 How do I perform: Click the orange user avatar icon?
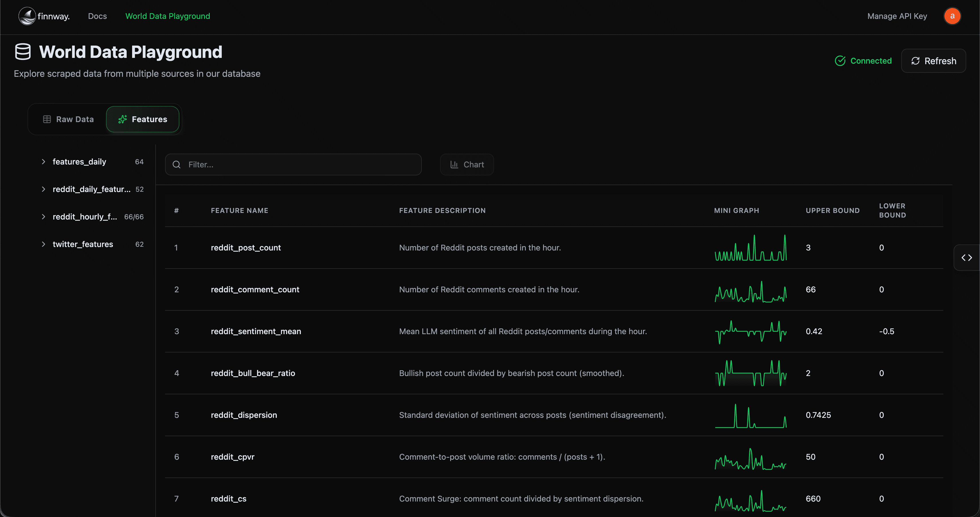tap(952, 16)
